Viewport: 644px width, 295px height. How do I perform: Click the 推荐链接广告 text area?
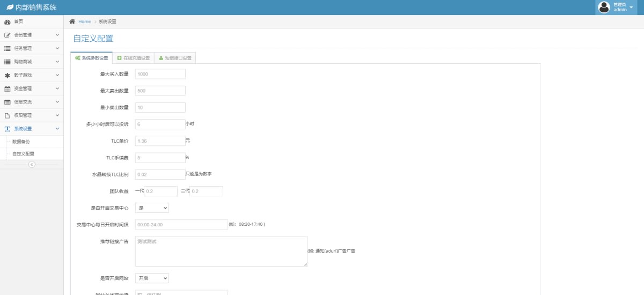click(221, 252)
